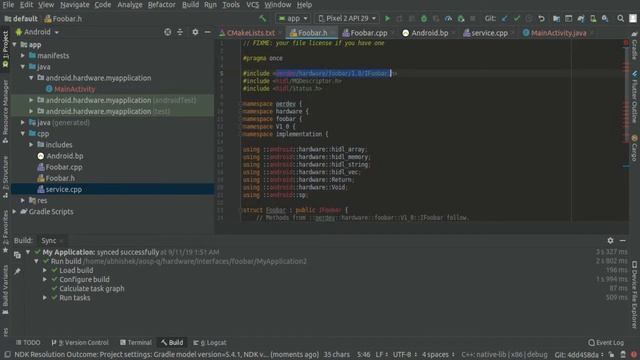Open Event Log
Image resolution: width=640 pixels, height=360 pixels.
tap(606, 342)
